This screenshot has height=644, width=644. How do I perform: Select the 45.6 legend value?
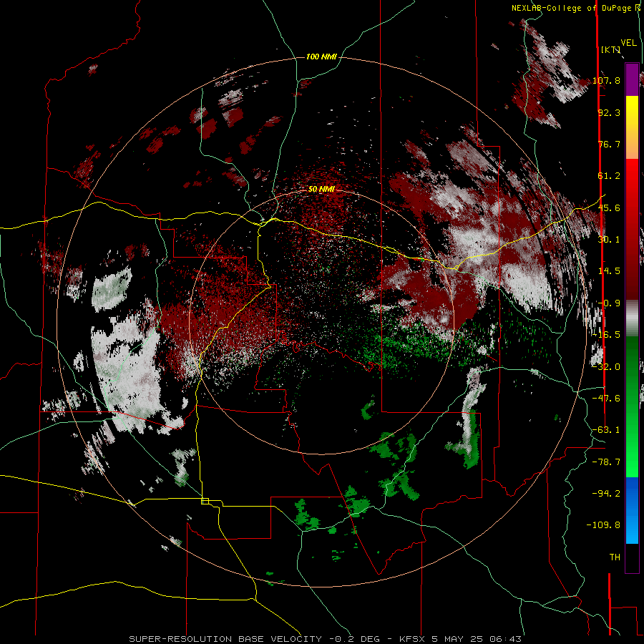coord(609,208)
